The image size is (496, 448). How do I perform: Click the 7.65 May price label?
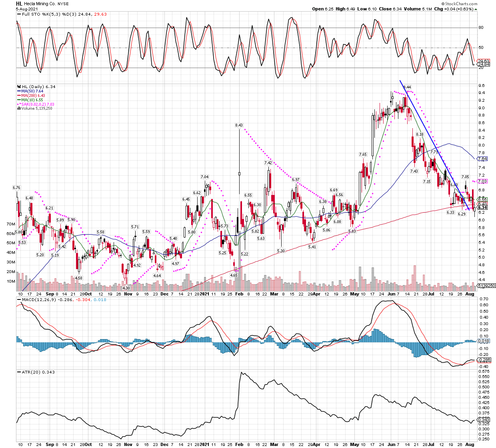click(363, 155)
